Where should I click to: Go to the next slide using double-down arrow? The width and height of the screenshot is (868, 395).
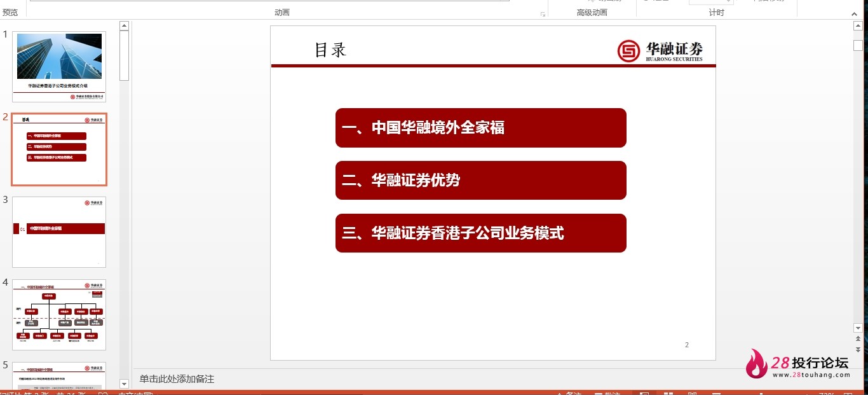click(858, 350)
